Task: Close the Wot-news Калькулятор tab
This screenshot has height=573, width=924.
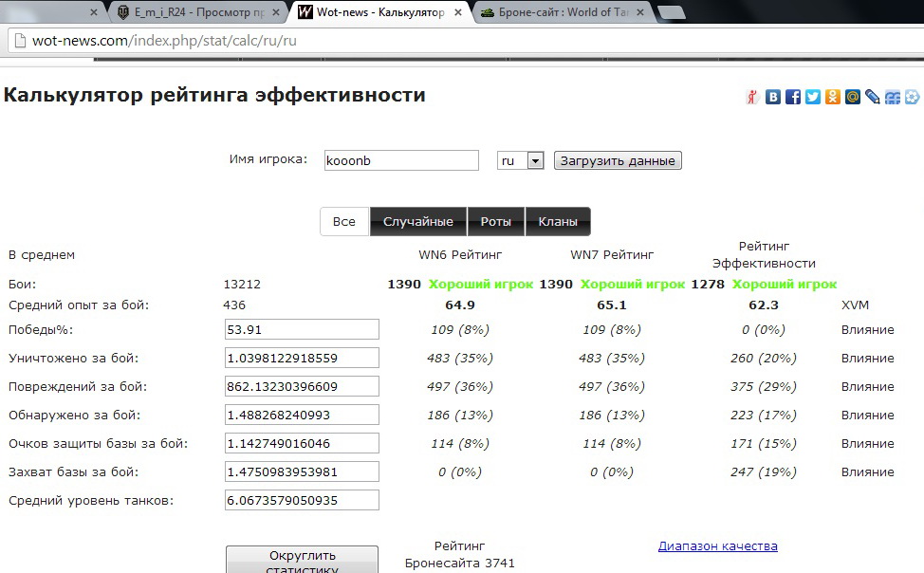Action: pos(458,11)
